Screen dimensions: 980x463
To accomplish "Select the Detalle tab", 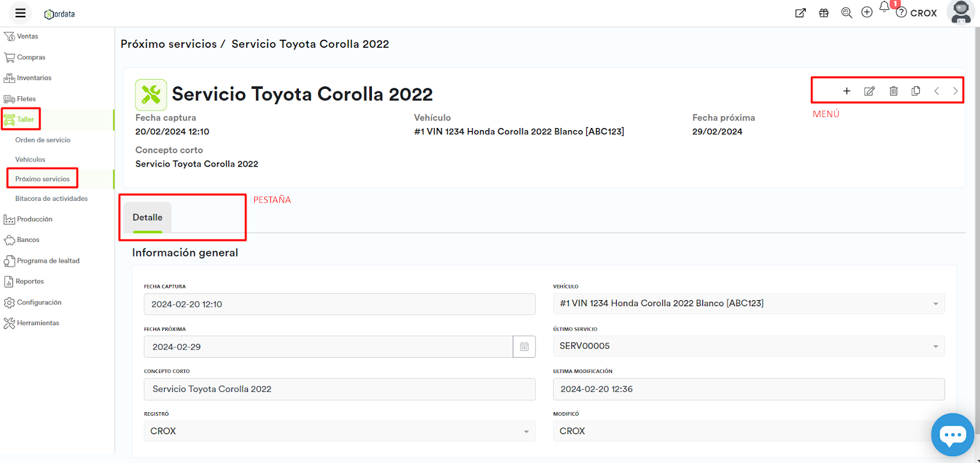I will pyautogui.click(x=148, y=217).
